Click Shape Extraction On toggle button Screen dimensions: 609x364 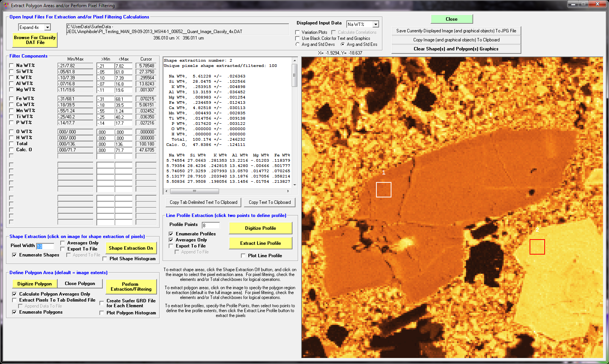131,248
